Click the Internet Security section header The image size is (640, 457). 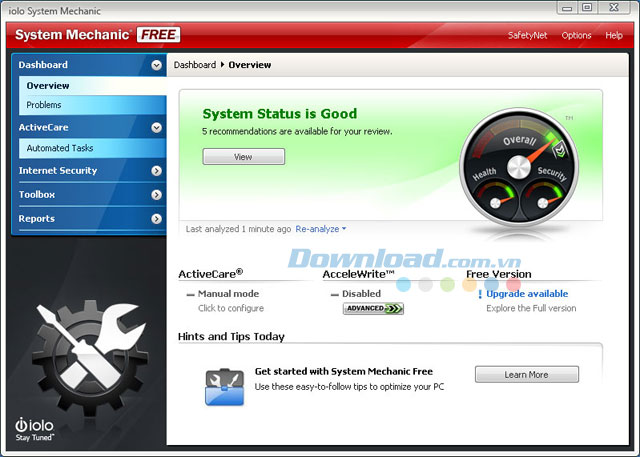[89, 171]
